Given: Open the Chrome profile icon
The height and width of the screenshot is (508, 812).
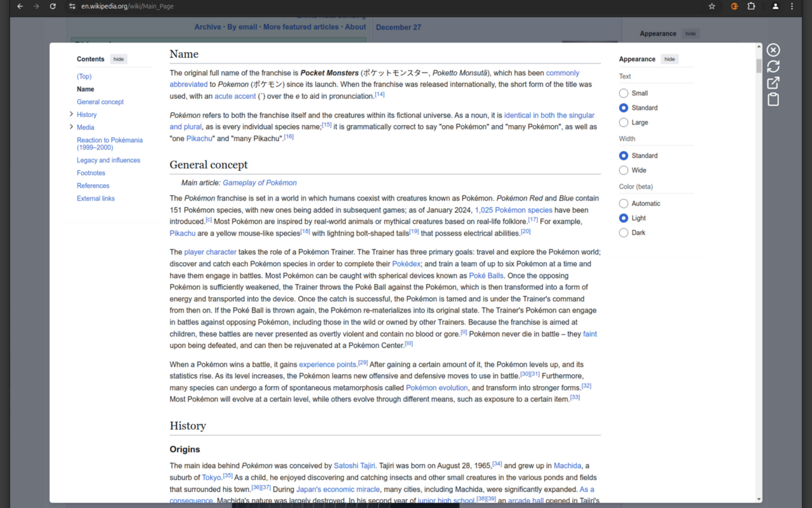Looking at the screenshot, I should 775,6.
